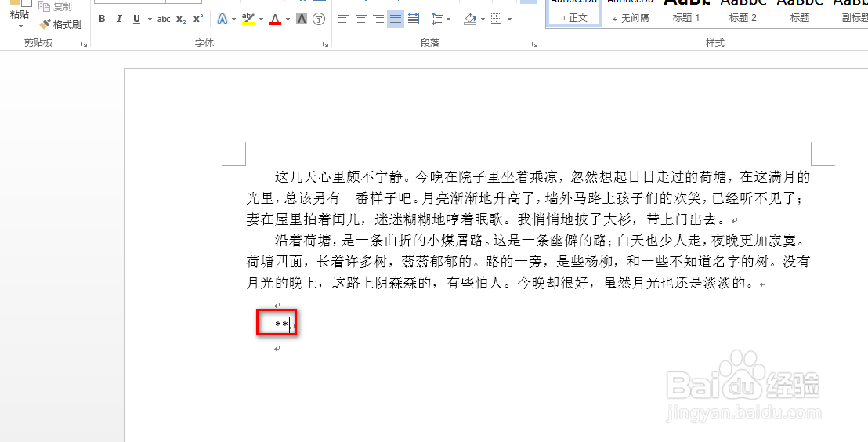
Task: Open borders dropdown arrow
Action: (509, 20)
